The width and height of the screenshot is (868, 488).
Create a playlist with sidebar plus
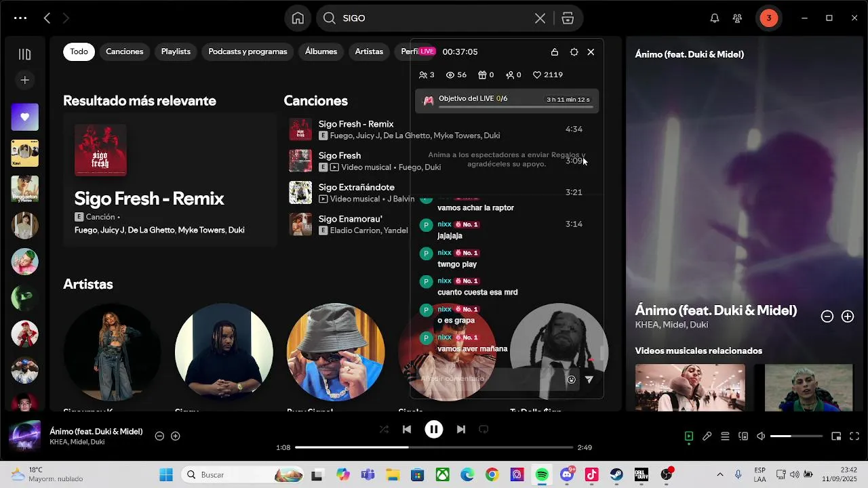pyautogui.click(x=24, y=80)
